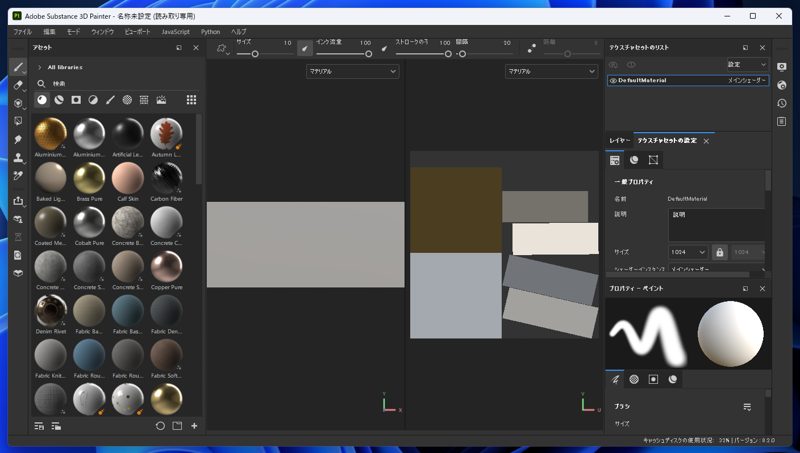The image size is (800, 453).
Task: Adjust the flow slider
Action: point(344,54)
